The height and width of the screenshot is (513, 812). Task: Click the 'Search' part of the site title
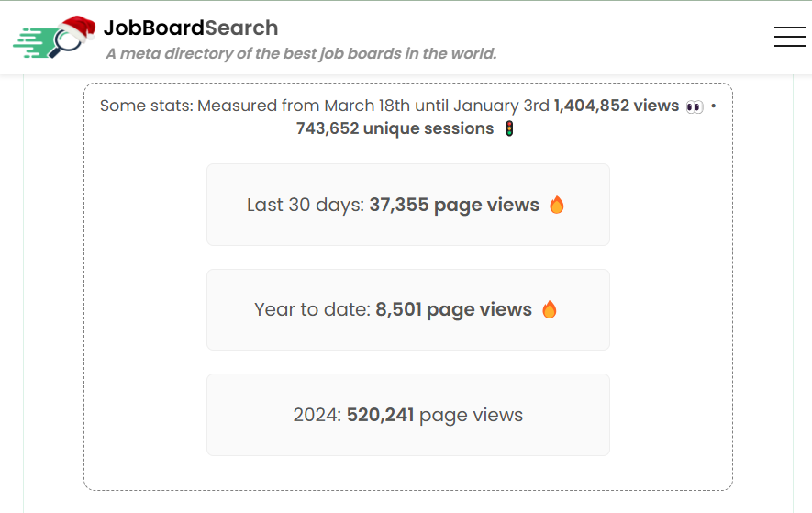point(242,28)
